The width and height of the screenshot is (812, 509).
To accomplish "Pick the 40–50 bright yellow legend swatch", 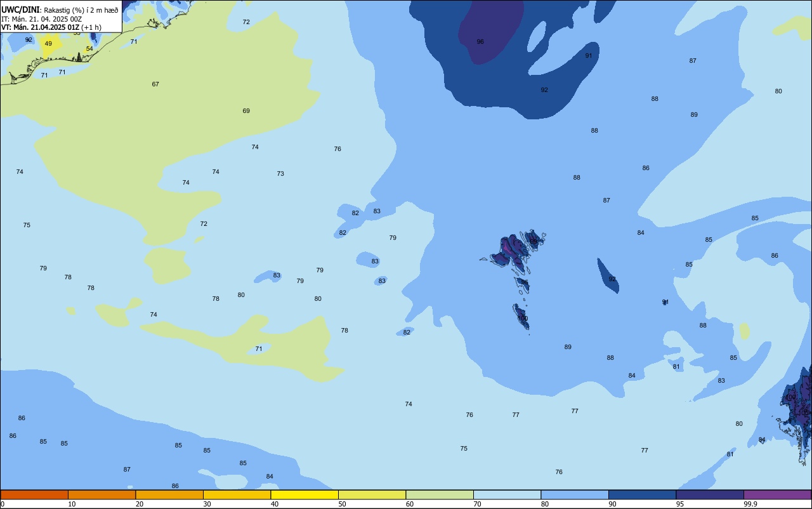I will [304, 494].
